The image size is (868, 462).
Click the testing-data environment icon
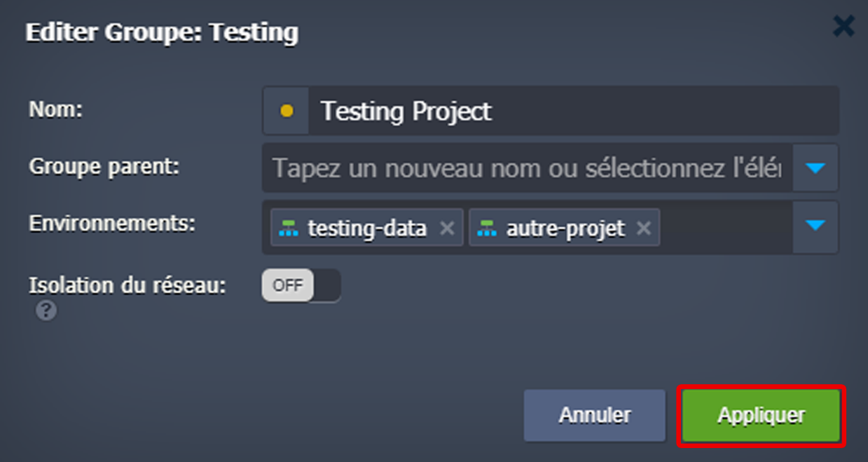(289, 228)
